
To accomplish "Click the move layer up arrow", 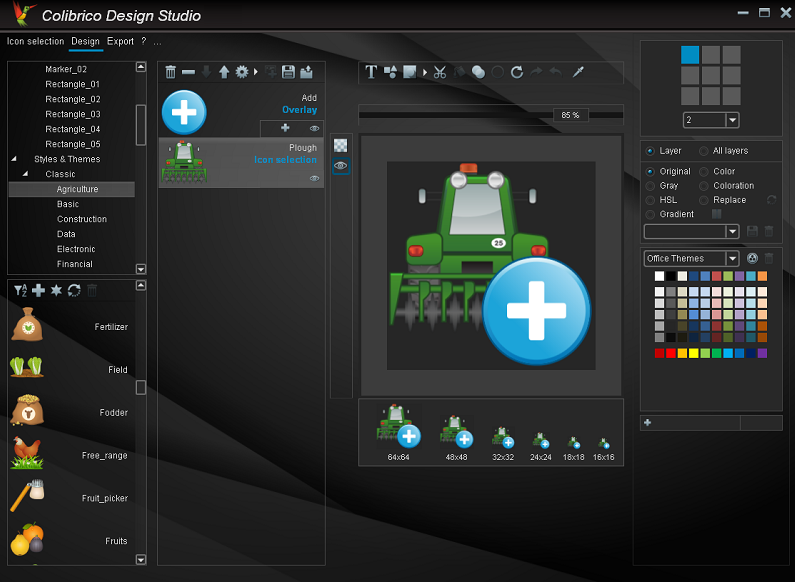I will [x=224, y=72].
